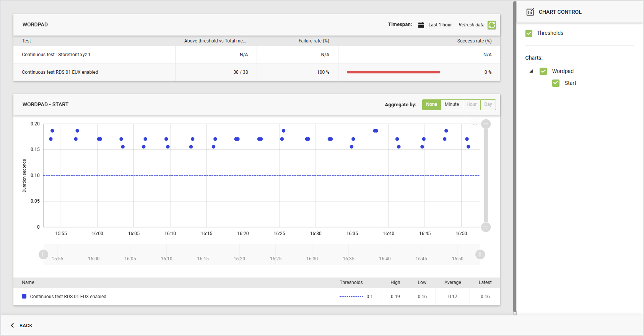644x336 pixels.
Task: Uncheck the Start chart checkbox
Action: [556, 83]
